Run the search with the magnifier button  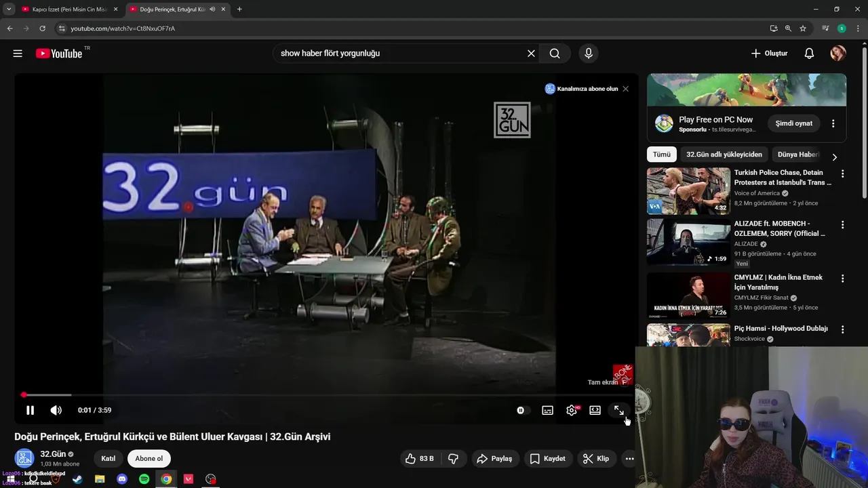click(x=555, y=54)
